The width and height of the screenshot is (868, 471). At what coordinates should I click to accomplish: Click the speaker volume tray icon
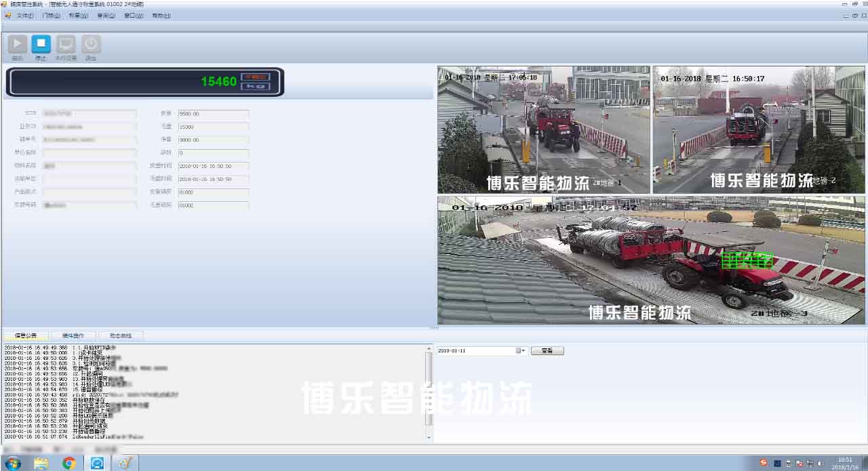tap(821, 464)
